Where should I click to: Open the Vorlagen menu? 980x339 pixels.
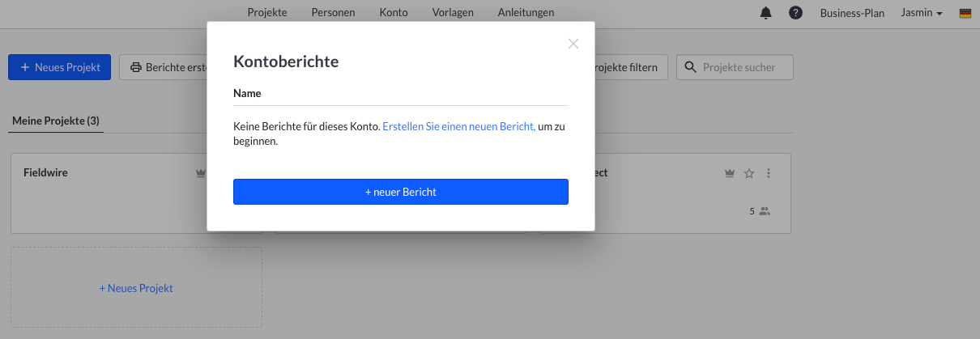tap(453, 12)
